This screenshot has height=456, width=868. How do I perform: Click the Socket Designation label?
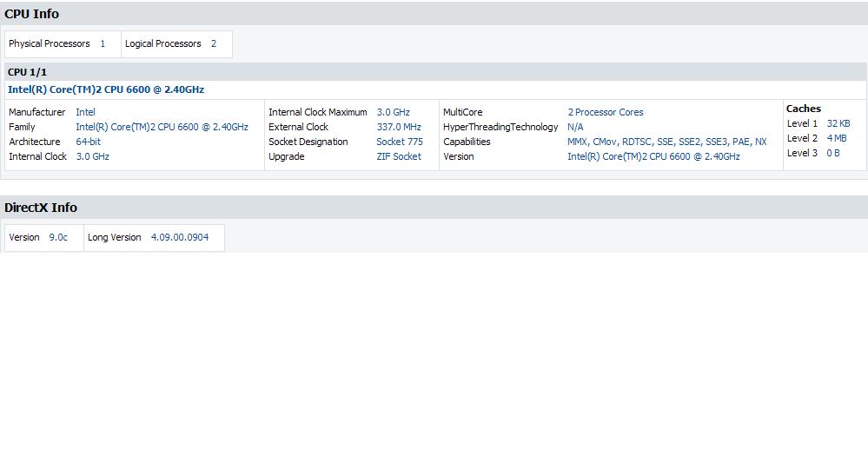point(308,142)
